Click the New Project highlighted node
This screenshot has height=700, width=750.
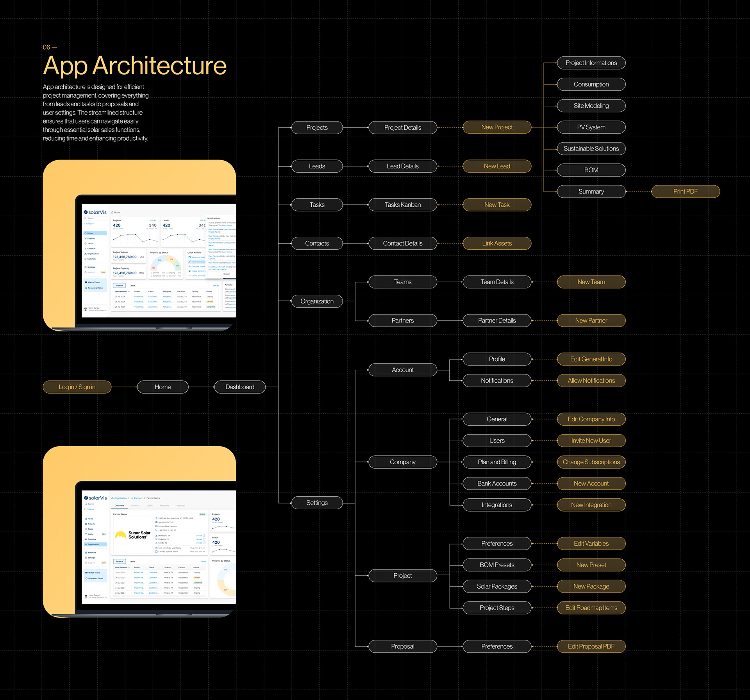(x=496, y=127)
